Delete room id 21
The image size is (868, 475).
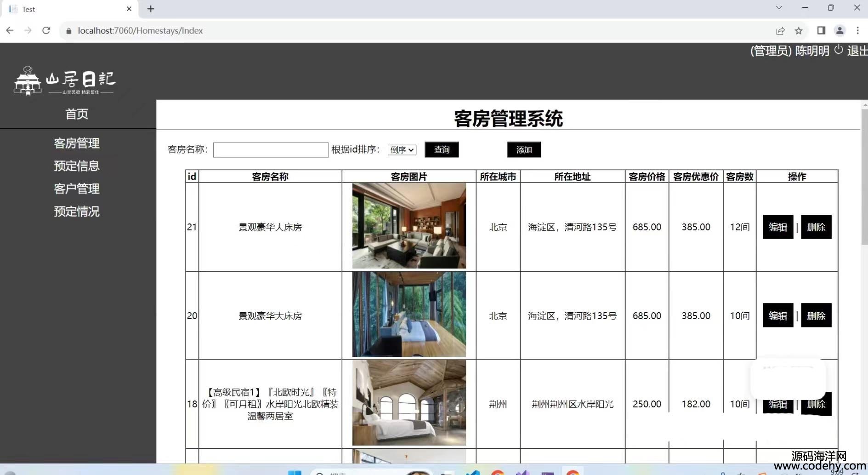coord(816,227)
